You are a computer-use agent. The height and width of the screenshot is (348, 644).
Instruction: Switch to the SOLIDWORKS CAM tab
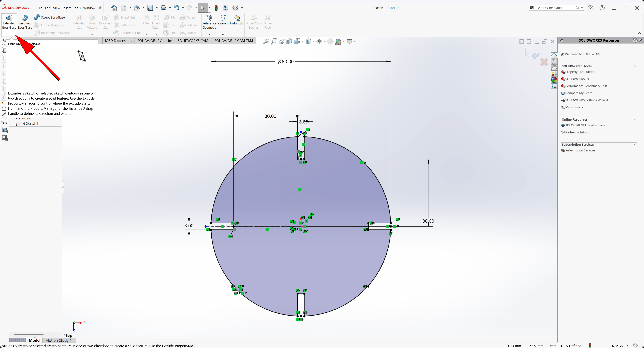(x=193, y=40)
